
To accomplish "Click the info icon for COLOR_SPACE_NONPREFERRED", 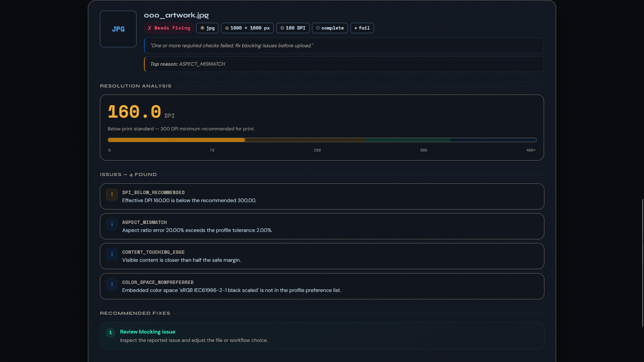I will [x=112, y=284].
